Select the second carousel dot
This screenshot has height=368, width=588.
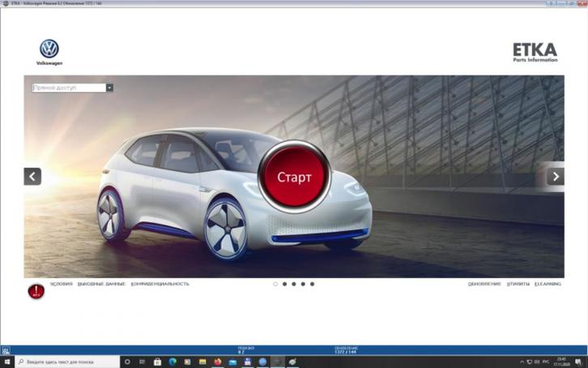click(284, 284)
